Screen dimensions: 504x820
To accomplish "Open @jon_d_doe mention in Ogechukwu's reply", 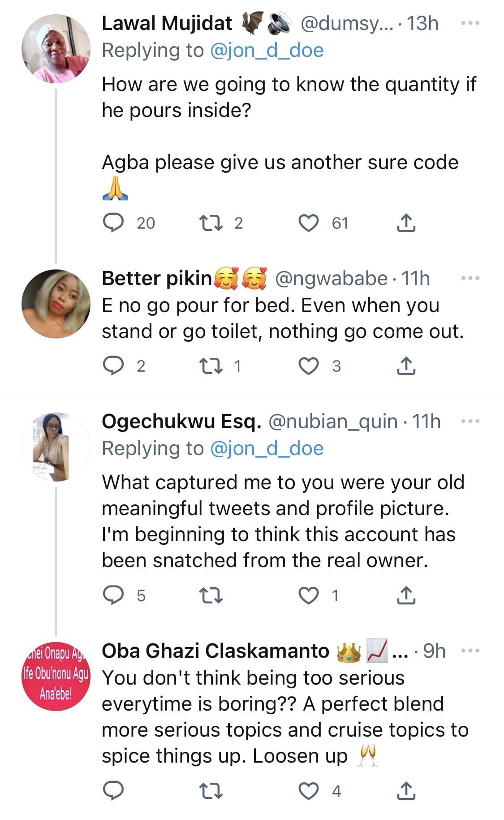I will click(x=267, y=448).
